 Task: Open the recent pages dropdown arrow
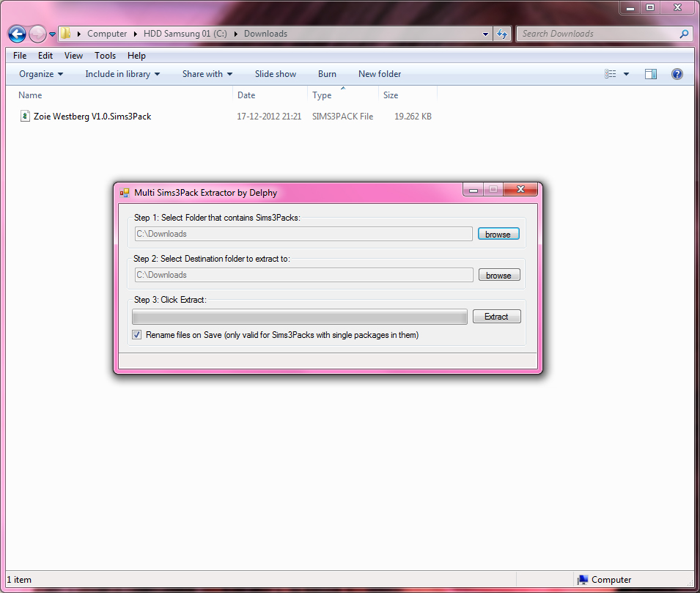point(52,34)
